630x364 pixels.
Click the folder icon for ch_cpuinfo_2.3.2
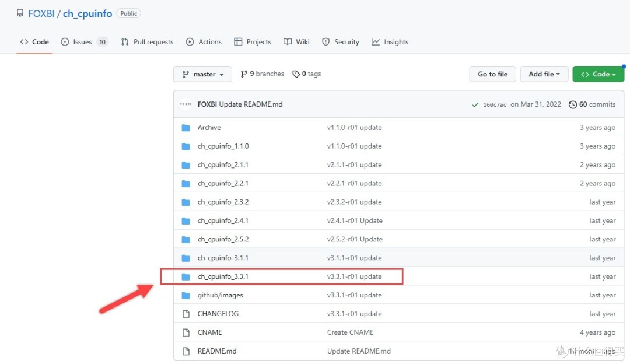click(x=185, y=202)
